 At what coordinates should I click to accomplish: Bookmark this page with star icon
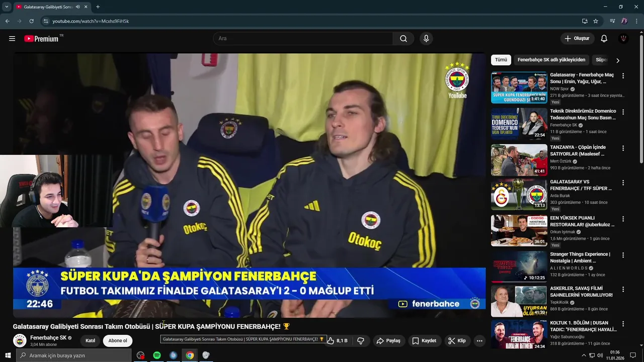(x=596, y=21)
